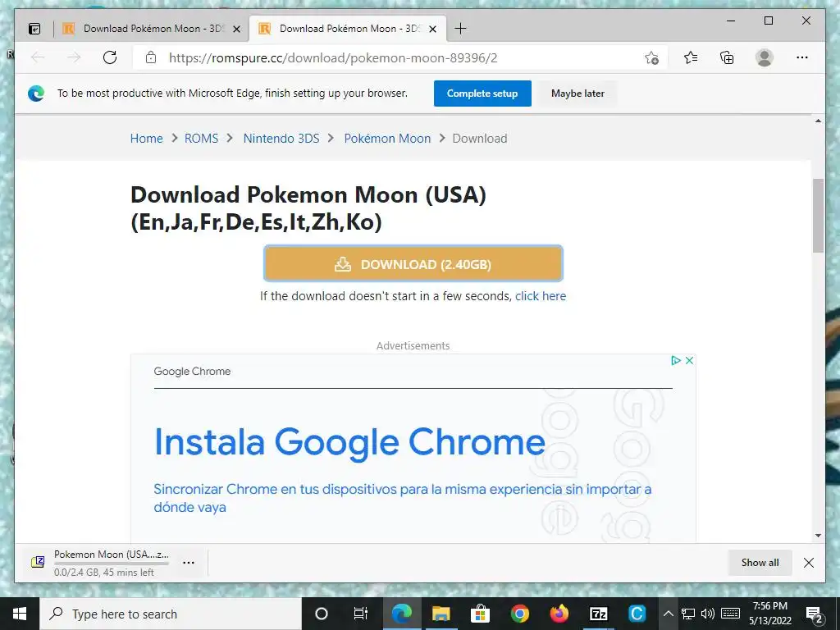Open the Favorites list icon
The height and width of the screenshot is (630, 840).
691,57
